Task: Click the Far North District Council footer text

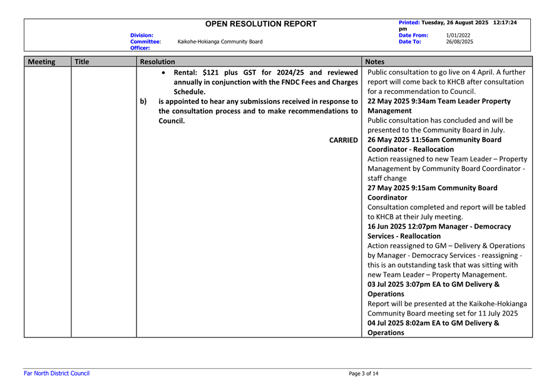Action: click(56, 373)
